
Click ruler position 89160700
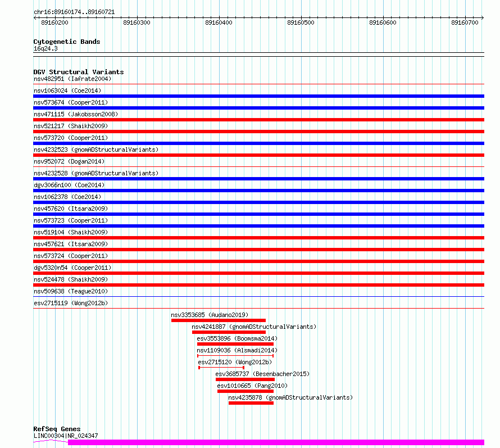tap(465, 22)
